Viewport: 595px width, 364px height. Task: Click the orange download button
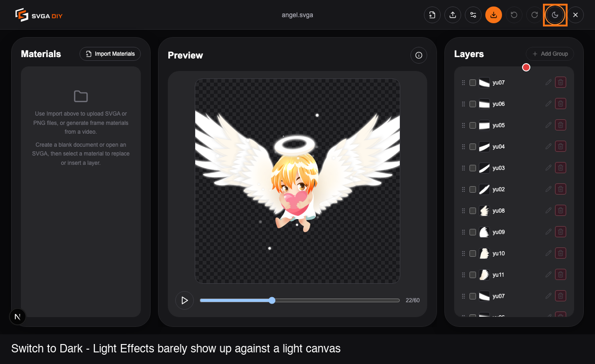click(x=494, y=15)
